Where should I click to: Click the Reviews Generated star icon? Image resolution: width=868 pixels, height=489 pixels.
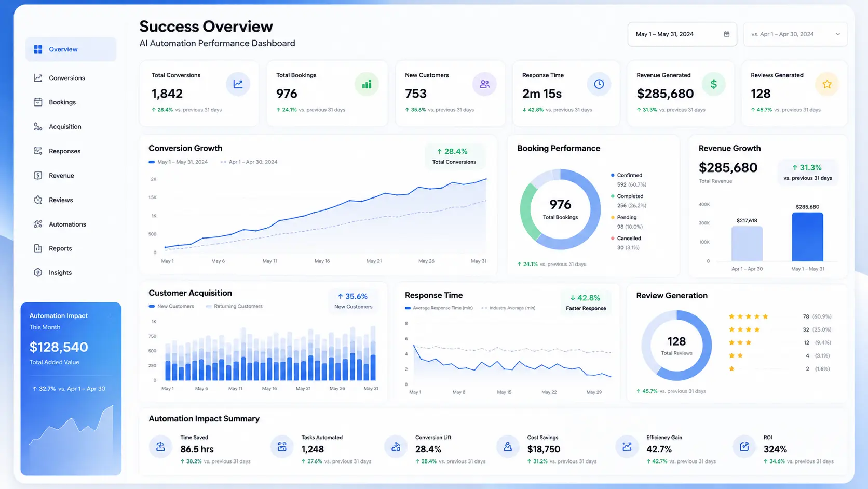point(827,84)
